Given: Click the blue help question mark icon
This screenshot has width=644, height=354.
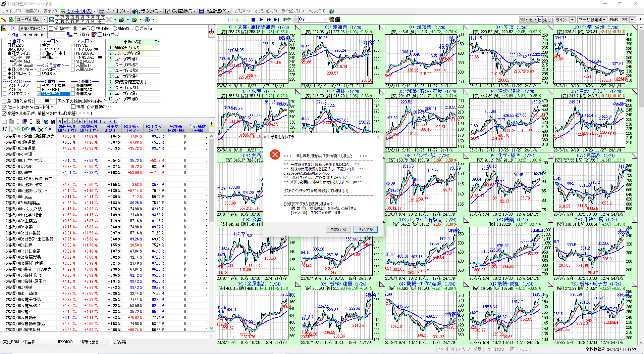Looking at the screenshot, I should 332,11.
